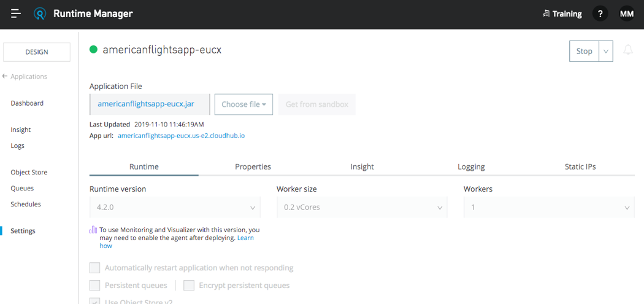Click the Application File label
The width and height of the screenshot is (644, 304).
(x=116, y=87)
